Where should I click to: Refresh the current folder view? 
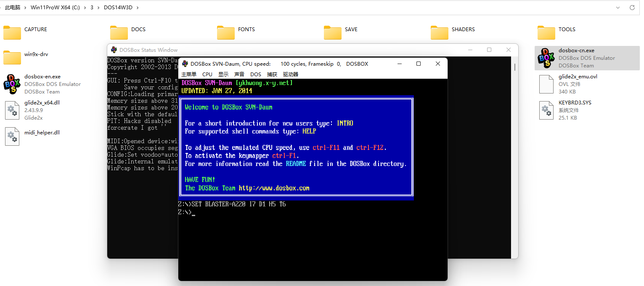(632, 8)
